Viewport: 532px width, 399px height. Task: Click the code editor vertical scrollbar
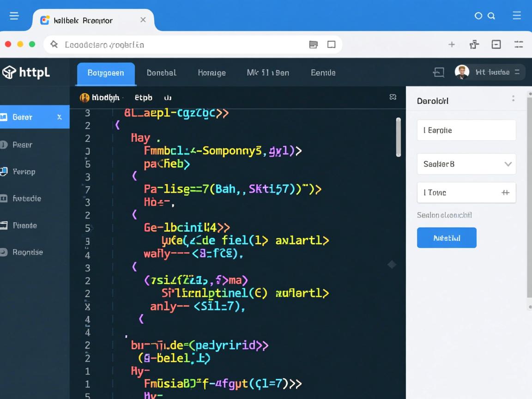(x=398, y=137)
